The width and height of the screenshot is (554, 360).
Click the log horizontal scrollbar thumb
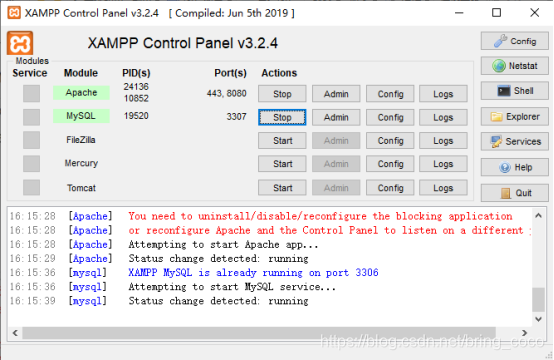[x=259, y=333]
